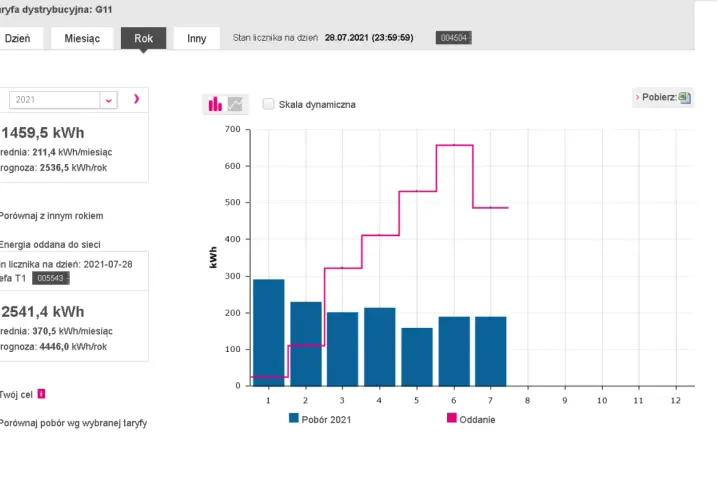
Task: Enable the Skala dynamiczna checkbox
Action: [268, 104]
